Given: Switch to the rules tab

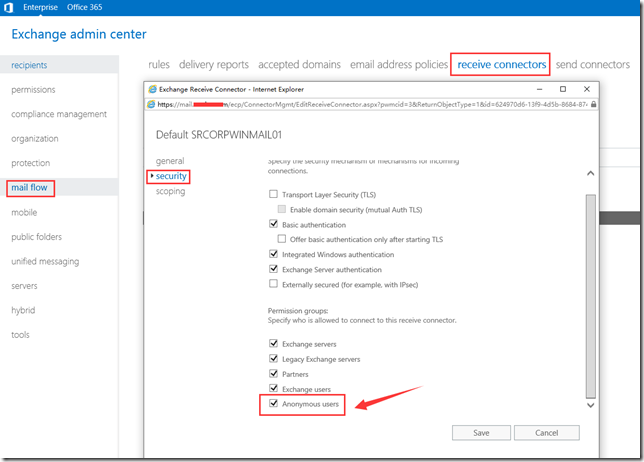Looking at the screenshot, I should (159, 64).
